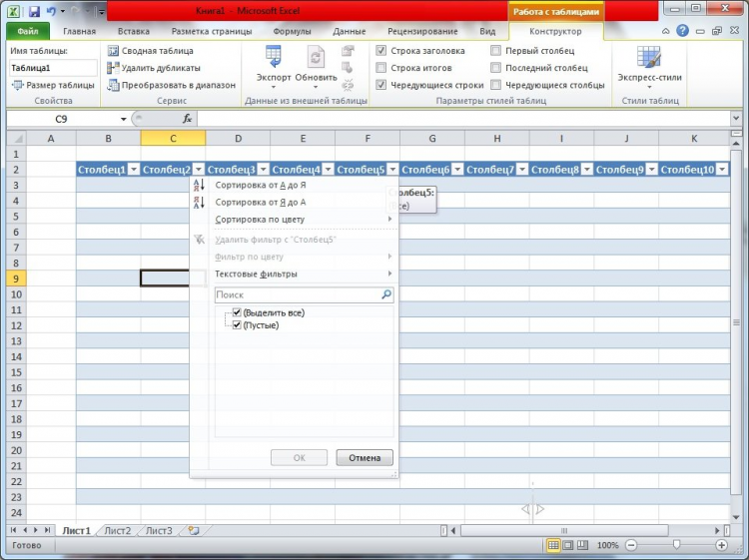Viewport: 749px width, 560px height.
Task: Switch to Page Layout view icon
Action: [x=567, y=545]
